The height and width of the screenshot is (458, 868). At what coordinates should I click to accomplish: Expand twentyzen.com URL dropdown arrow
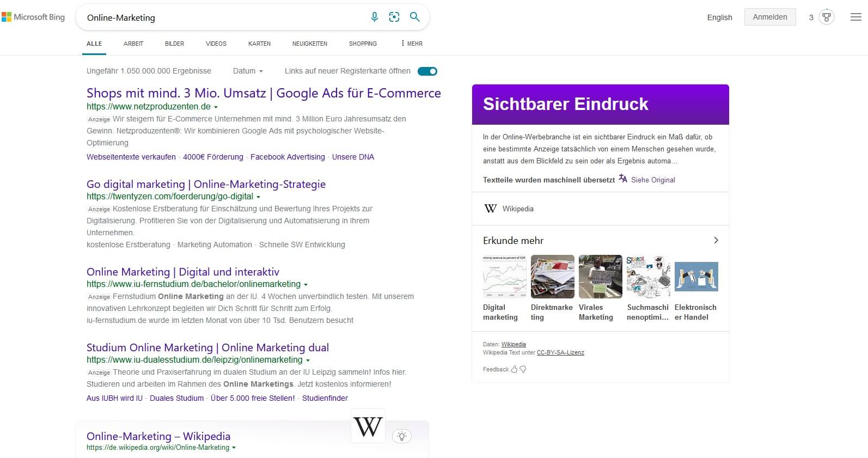259,197
